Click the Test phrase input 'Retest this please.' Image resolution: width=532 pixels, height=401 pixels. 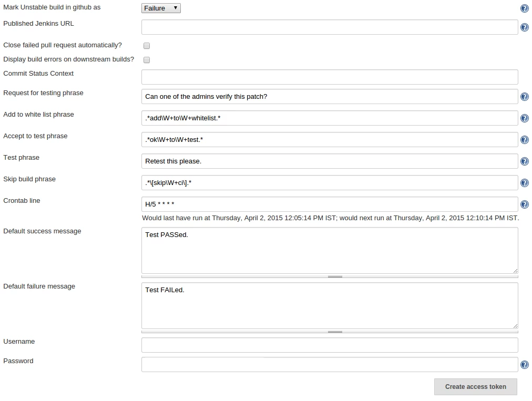[x=330, y=161]
